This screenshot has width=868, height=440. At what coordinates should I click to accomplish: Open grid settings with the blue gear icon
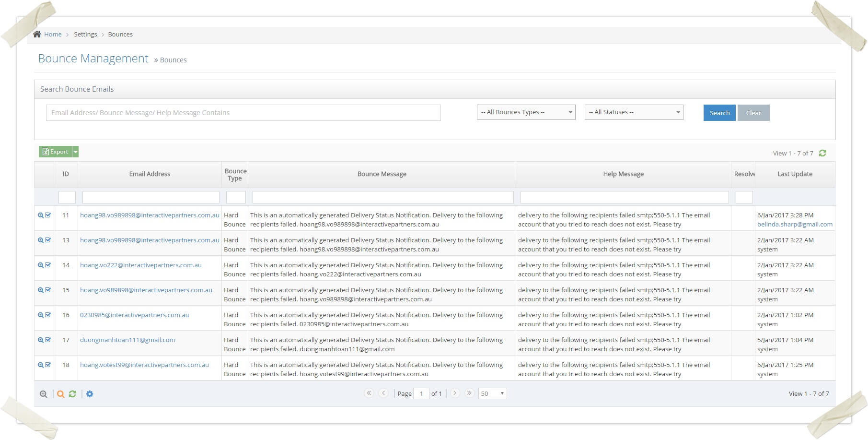[x=90, y=394]
